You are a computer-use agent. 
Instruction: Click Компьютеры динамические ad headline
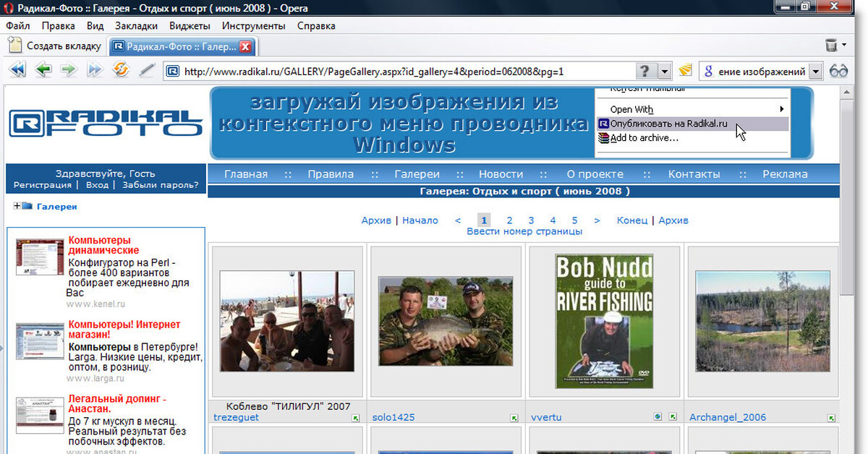(x=104, y=246)
